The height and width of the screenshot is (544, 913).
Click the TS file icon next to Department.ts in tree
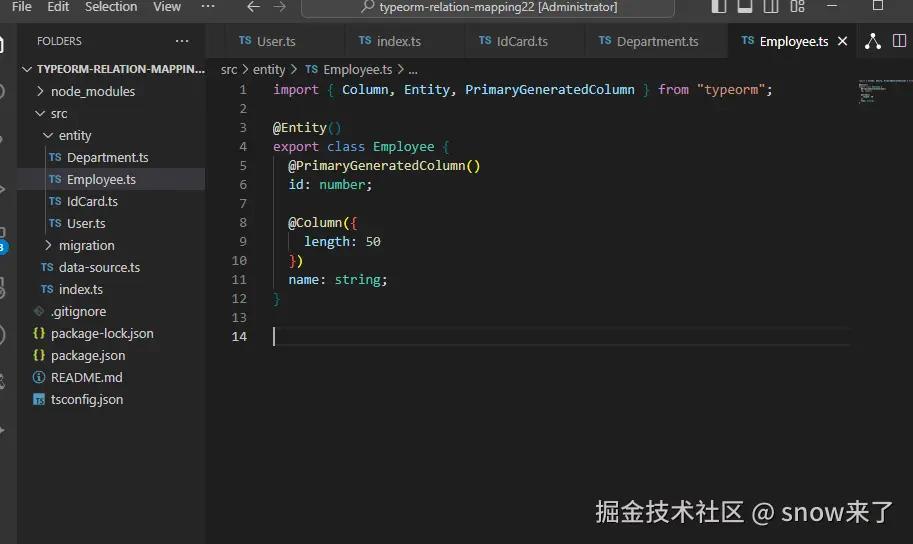coord(55,157)
